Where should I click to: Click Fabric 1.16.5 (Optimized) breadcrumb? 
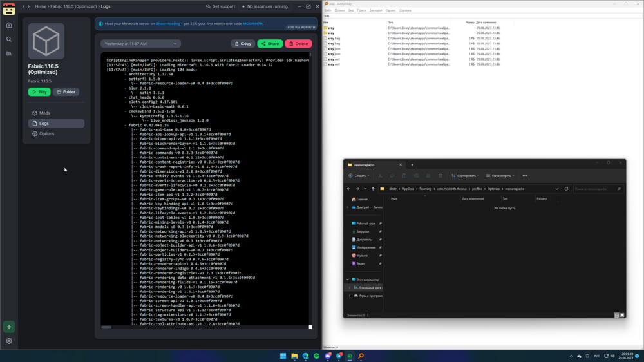[x=73, y=6]
